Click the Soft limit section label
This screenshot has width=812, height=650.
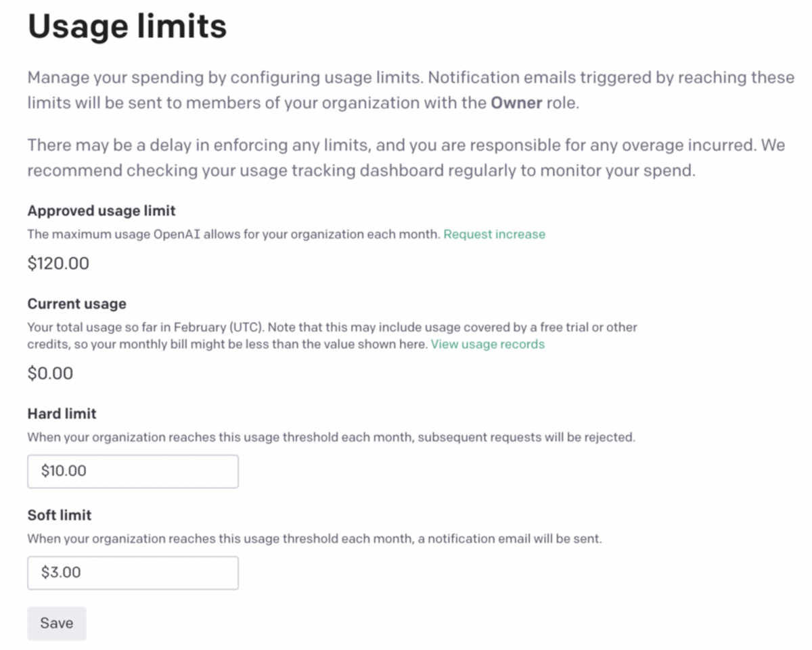(x=60, y=515)
